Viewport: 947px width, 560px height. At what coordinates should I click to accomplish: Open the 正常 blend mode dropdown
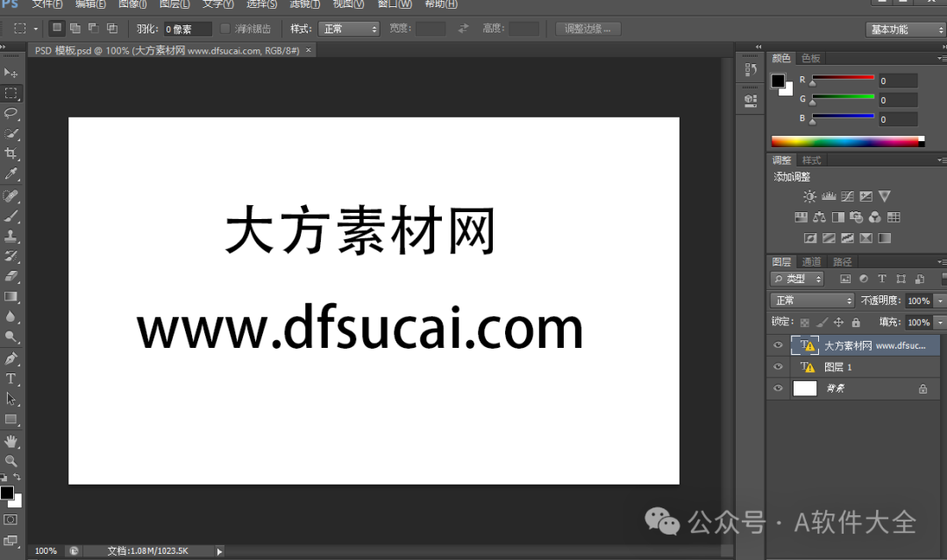click(811, 300)
